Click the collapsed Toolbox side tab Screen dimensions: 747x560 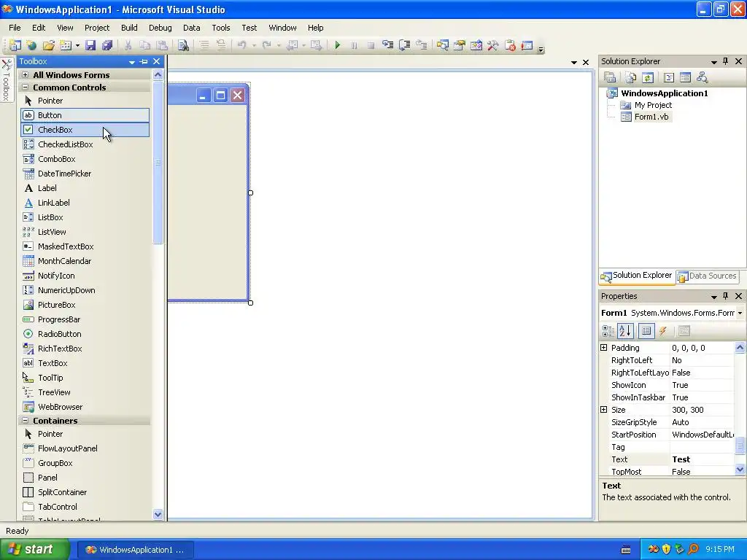6,80
